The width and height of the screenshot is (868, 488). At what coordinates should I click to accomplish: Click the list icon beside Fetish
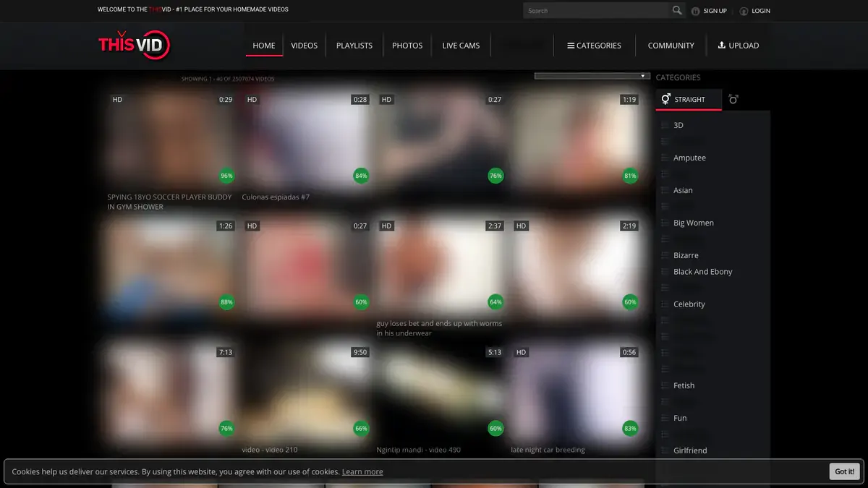[x=665, y=385]
